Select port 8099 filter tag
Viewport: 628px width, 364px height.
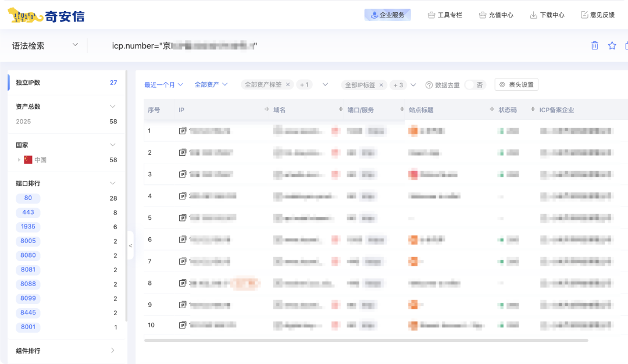tap(28, 298)
